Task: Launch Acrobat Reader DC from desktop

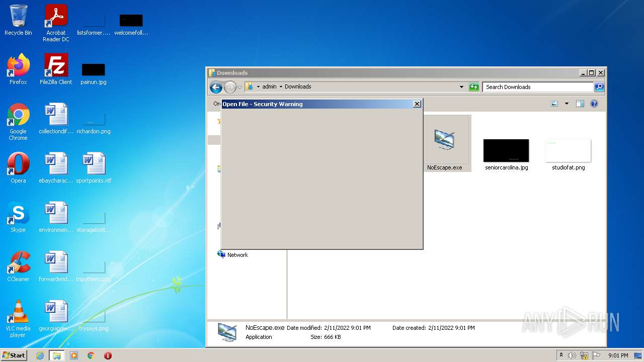Action: 56,23
